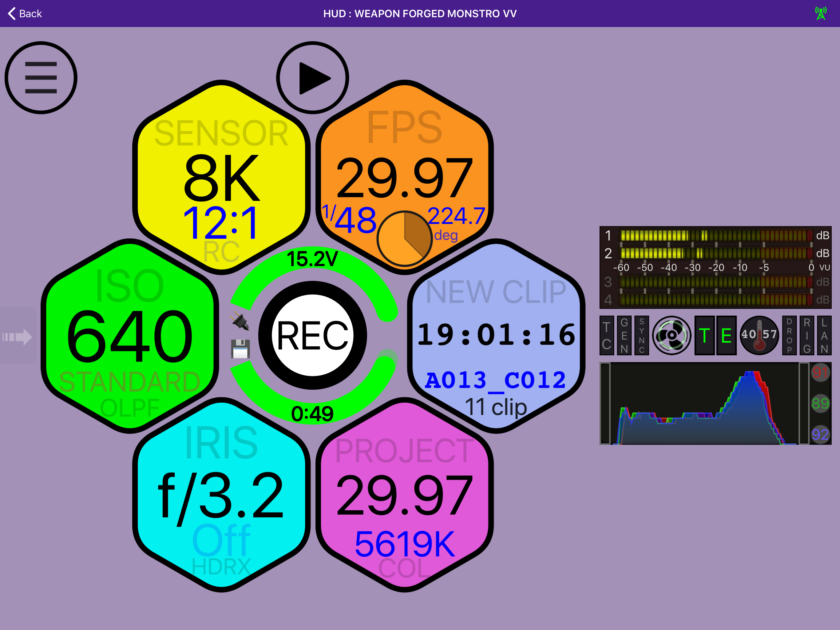
Task: Open the temperature indicator showing 40/57
Action: click(759, 335)
